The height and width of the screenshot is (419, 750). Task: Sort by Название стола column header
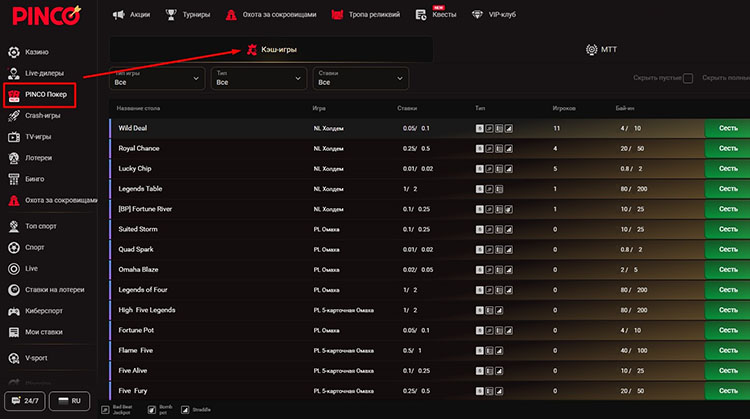138,109
